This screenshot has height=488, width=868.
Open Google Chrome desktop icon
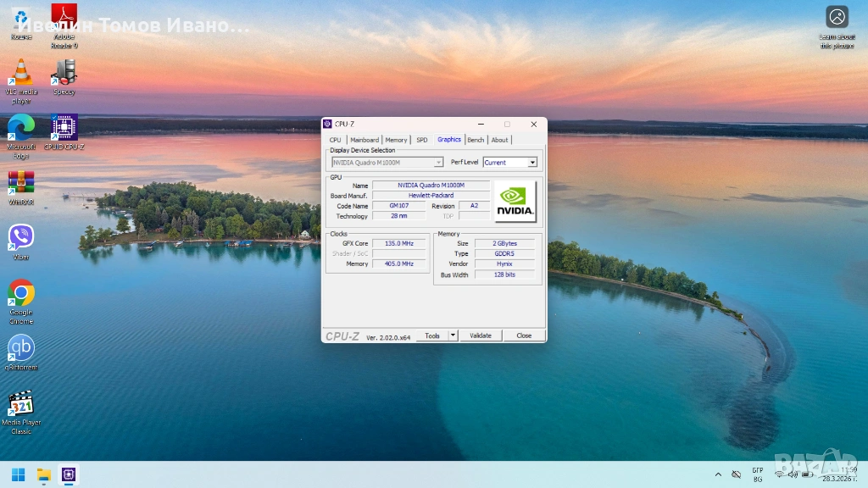click(21, 294)
